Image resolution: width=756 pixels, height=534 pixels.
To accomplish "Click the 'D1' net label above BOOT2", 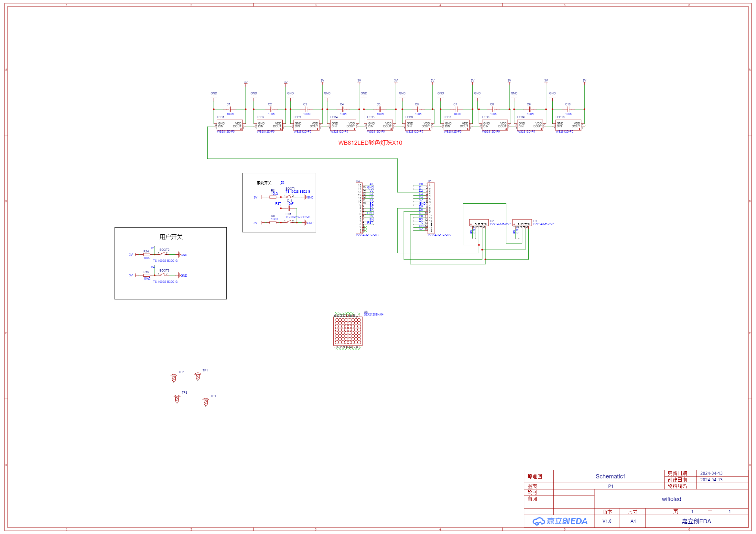I will coord(153,248).
